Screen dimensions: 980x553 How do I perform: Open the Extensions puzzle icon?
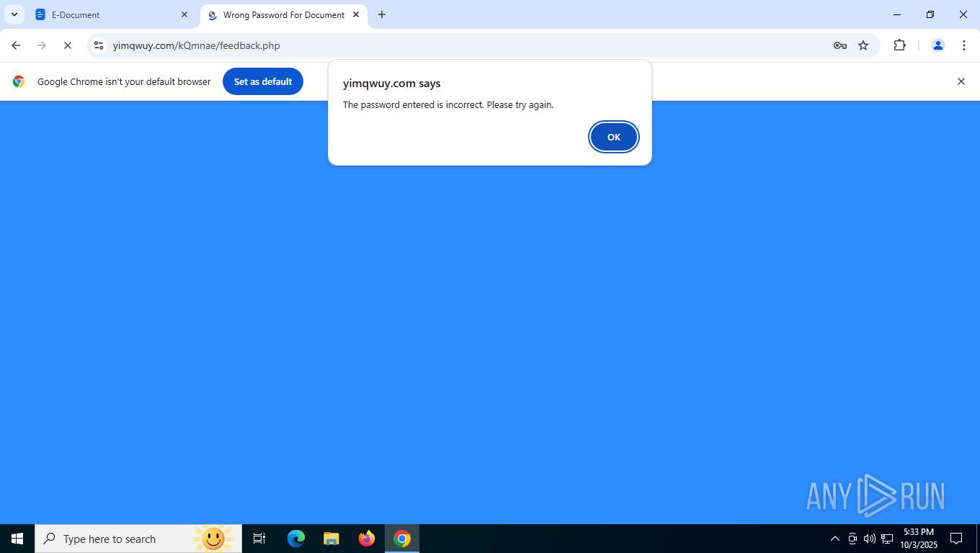[x=899, y=45]
